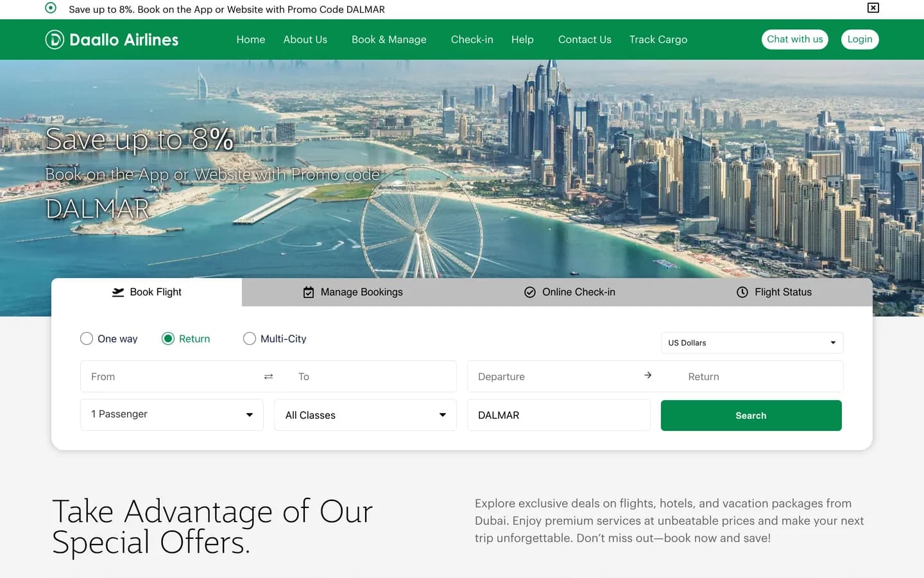The image size is (924, 578).
Task: Select the Multi-City radio button
Action: (x=250, y=338)
